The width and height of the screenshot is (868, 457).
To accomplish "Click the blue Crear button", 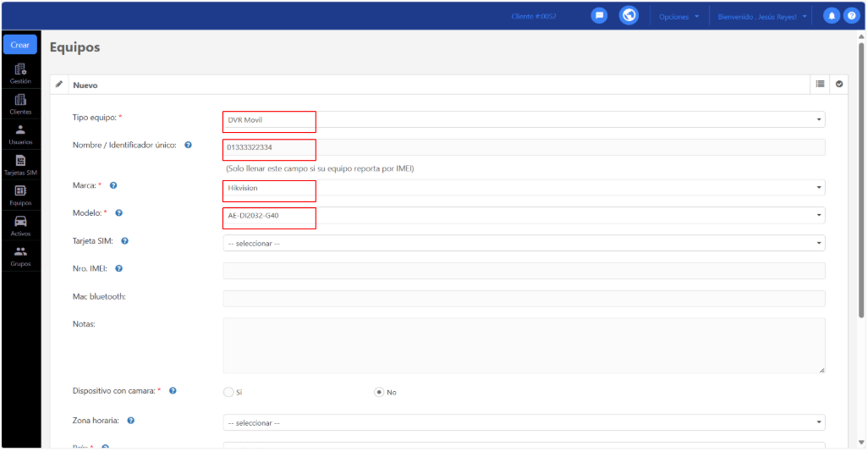I will pos(20,45).
